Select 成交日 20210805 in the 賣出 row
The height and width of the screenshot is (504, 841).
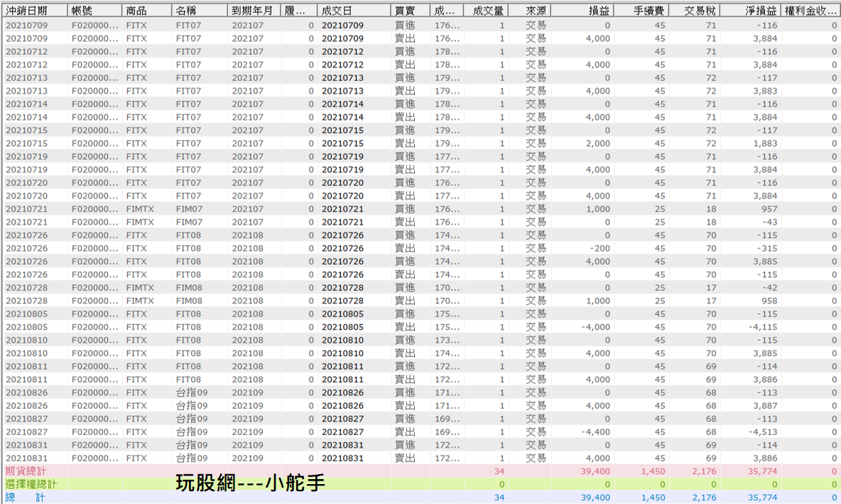[343, 327]
